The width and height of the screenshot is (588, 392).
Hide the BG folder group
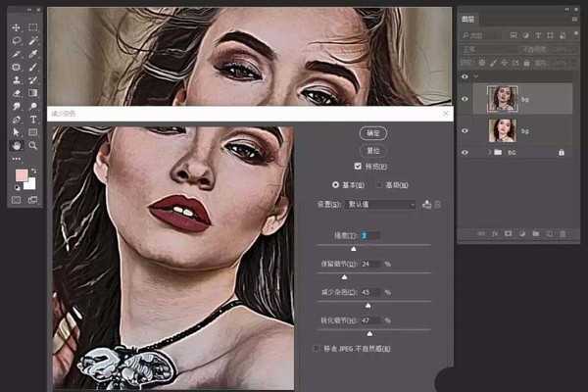(465, 153)
